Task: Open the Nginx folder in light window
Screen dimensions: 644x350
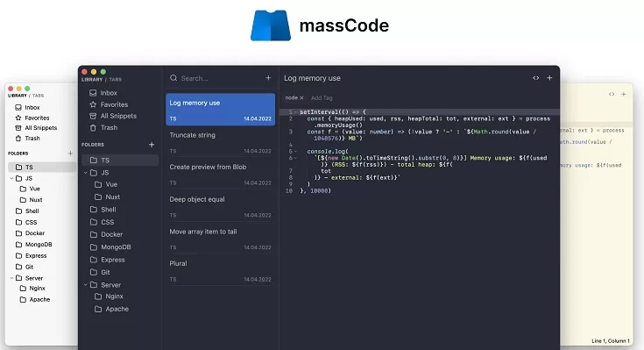Action: [37, 289]
